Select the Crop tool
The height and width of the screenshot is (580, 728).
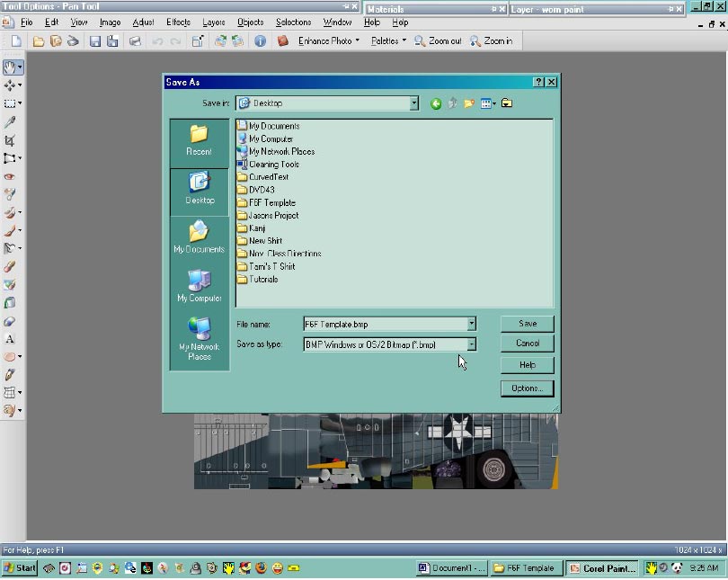pos(10,140)
